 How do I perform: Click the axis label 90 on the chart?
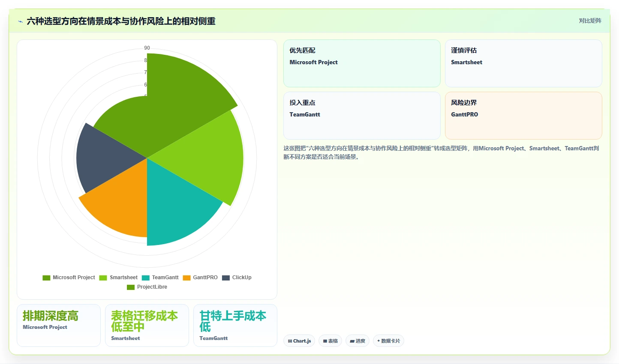(x=147, y=48)
